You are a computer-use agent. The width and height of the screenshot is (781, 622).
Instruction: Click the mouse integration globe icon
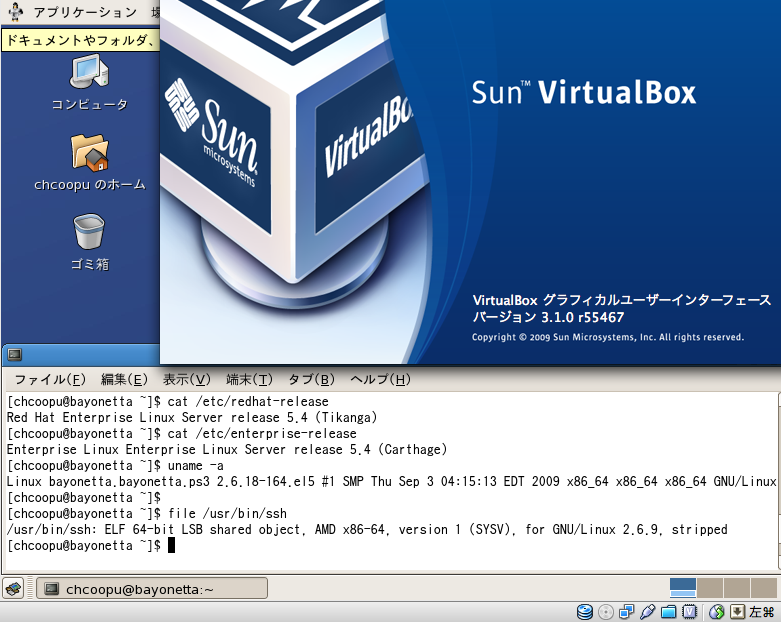(716, 612)
